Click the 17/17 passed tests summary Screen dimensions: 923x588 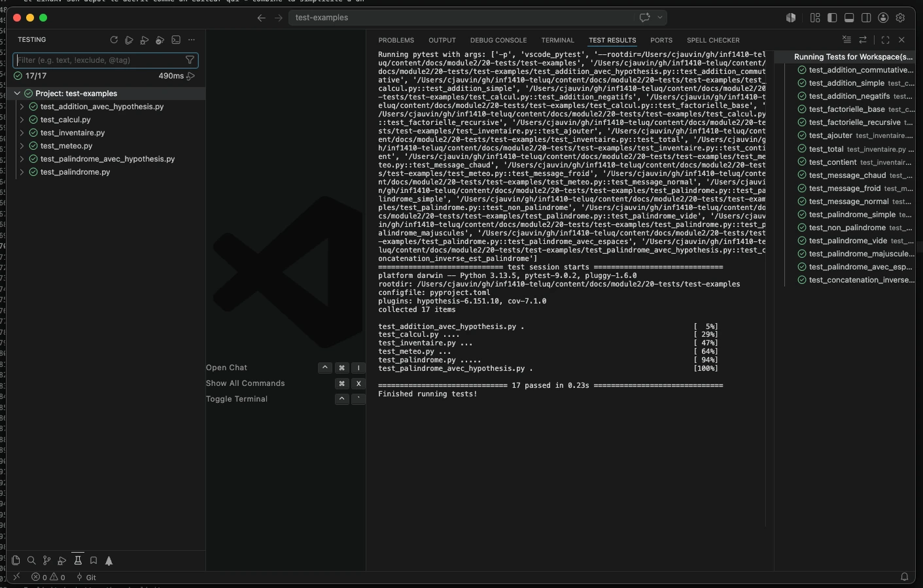pyautogui.click(x=31, y=76)
